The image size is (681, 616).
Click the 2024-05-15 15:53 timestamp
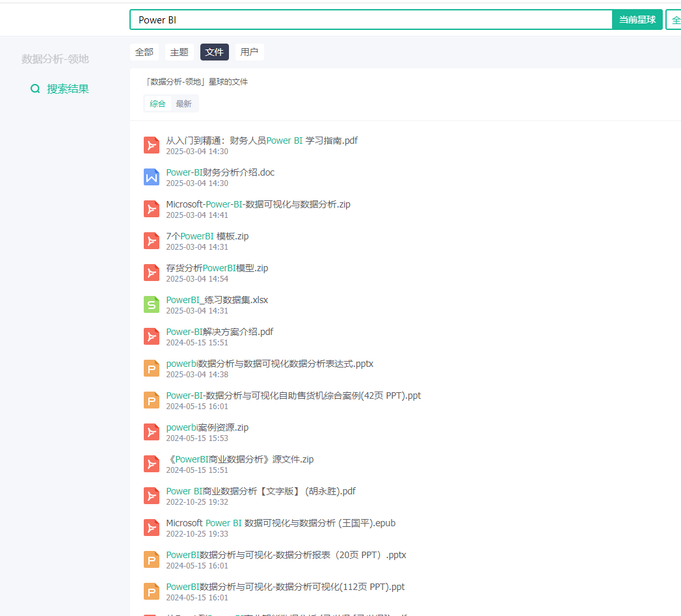(x=197, y=438)
